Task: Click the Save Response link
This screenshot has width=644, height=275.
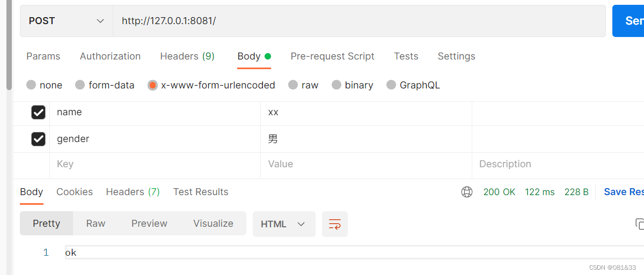Action: click(x=623, y=192)
